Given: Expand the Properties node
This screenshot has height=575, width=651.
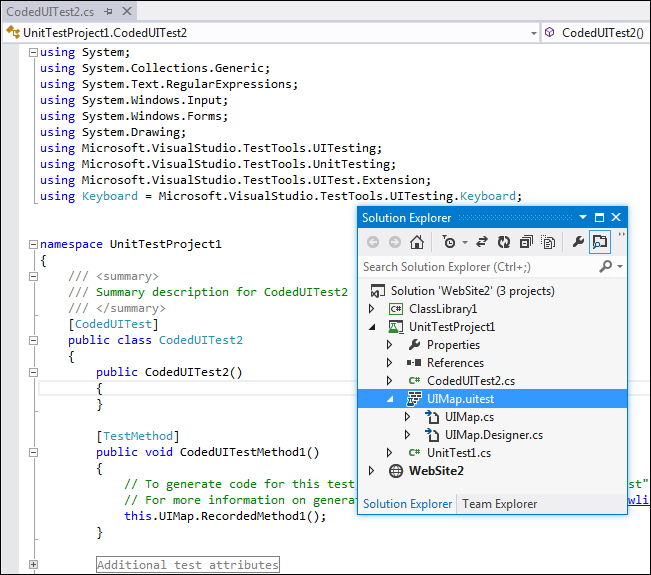Looking at the screenshot, I should tap(389, 345).
